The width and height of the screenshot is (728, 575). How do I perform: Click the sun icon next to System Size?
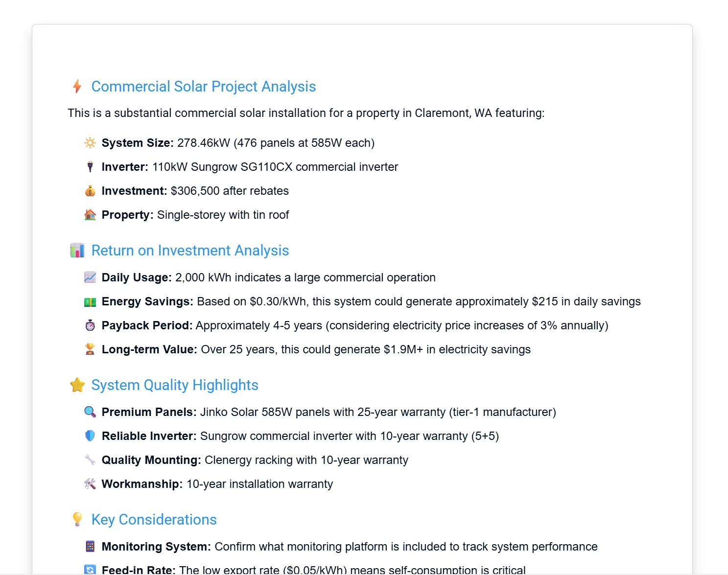click(x=90, y=143)
